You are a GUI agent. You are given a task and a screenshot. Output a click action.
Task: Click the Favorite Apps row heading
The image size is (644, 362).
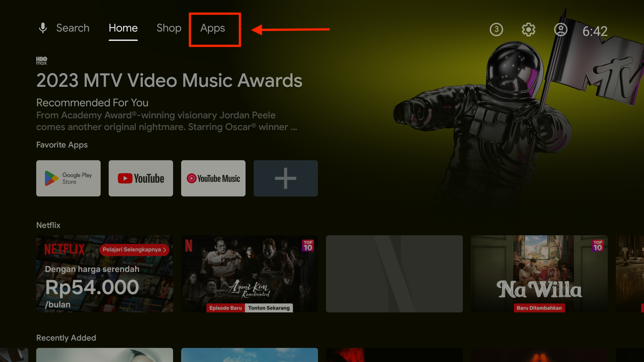click(62, 145)
